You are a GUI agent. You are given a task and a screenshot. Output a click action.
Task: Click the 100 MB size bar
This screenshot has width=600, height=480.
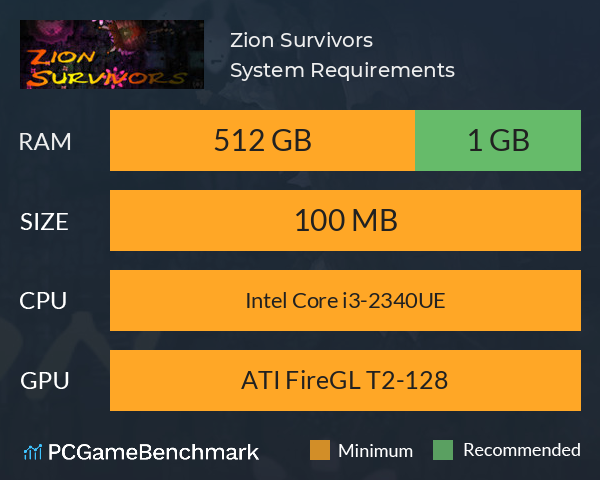coord(345,220)
